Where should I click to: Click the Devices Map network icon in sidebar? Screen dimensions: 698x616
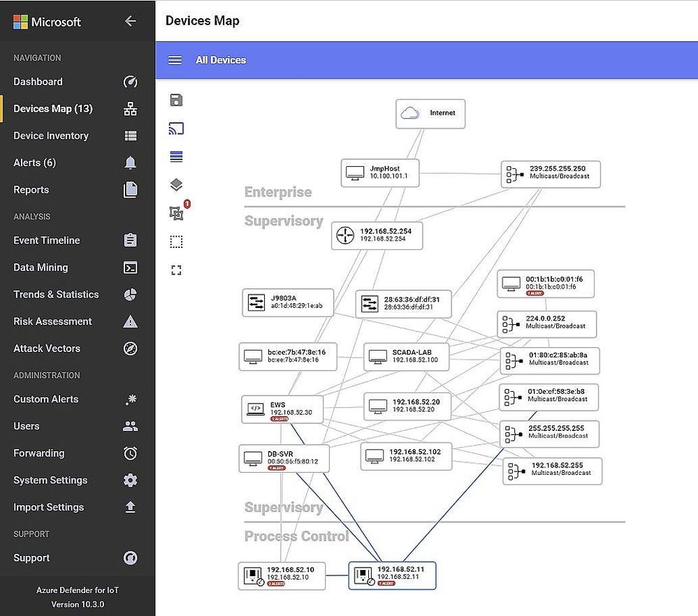131,108
